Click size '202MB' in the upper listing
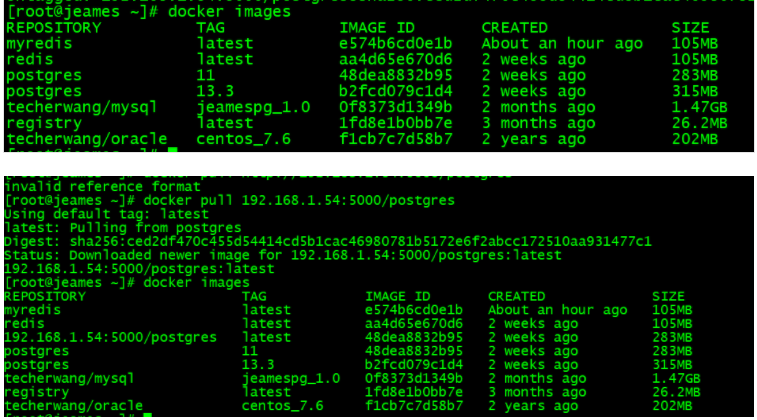The height and width of the screenshot is (420, 757). click(x=695, y=140)
